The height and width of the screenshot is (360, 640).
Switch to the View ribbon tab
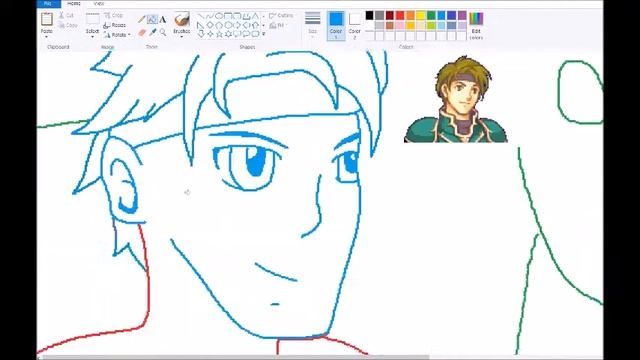pos(99,3)
